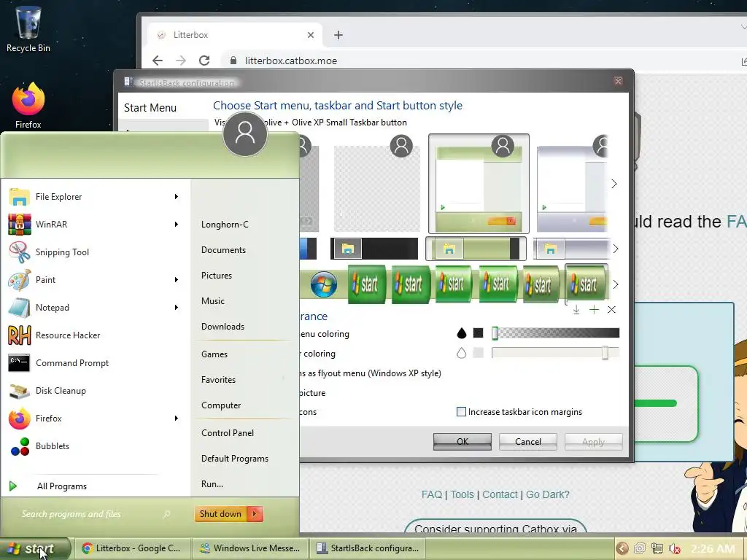Reload the Litterbox page in Chrome
Image resolution: width=747 pixels, height=560 pixels.
[204, 61]
